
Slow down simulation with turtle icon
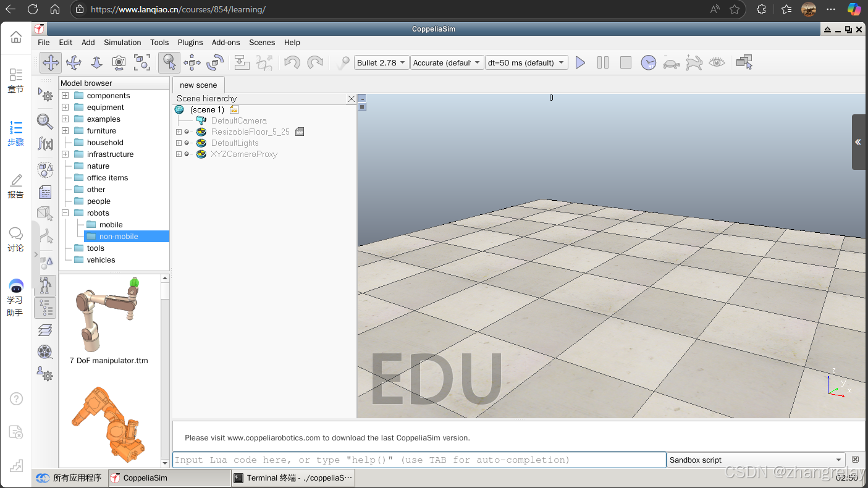[672, 62]
